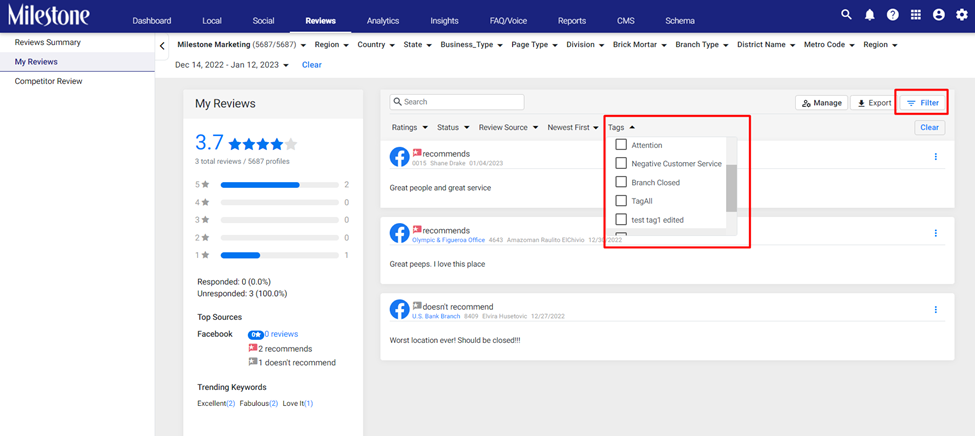The image size is (975, 436).
Task: Open the Olympic & Figueroa Office link
Action: point(448,239)
